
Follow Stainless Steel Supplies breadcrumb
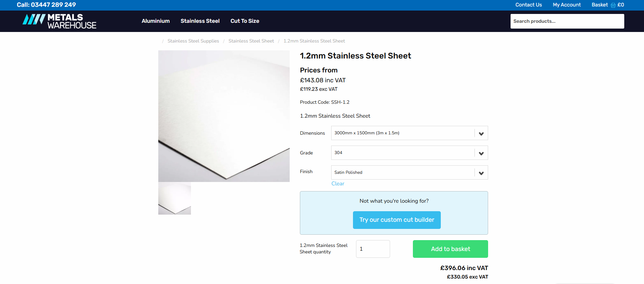[193, 41]
